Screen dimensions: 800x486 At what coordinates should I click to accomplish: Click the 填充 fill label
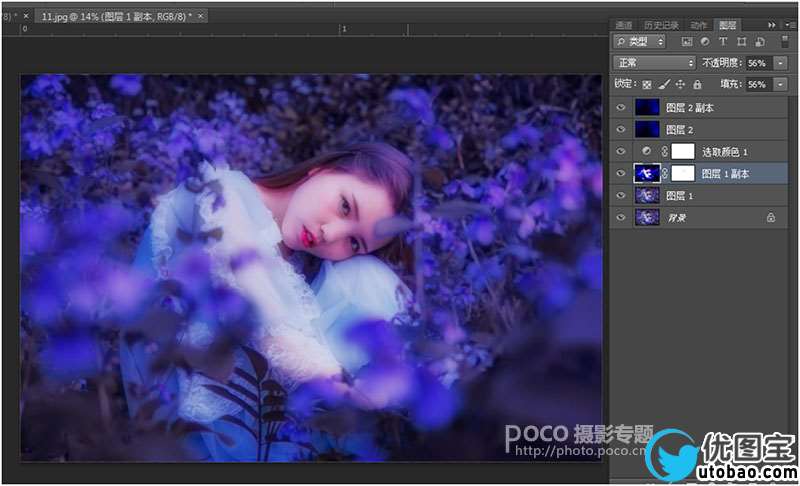(x=731, y=84)
